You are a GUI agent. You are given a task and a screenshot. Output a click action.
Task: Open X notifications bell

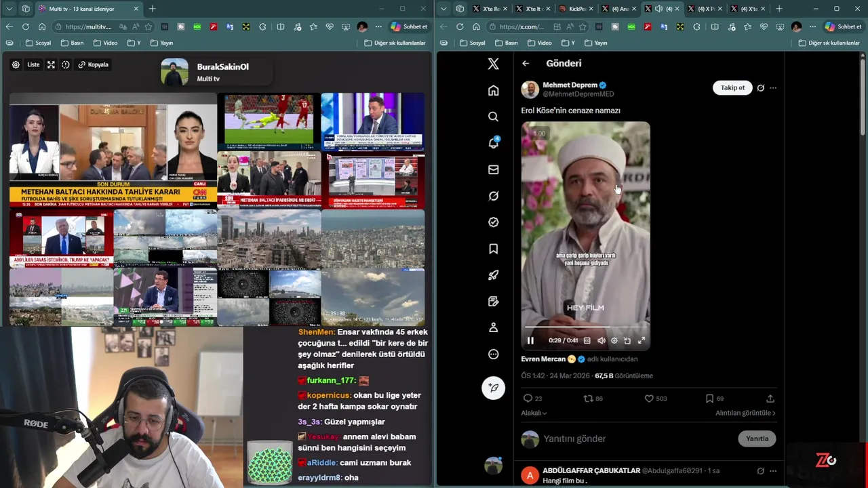tap(493, 143)
